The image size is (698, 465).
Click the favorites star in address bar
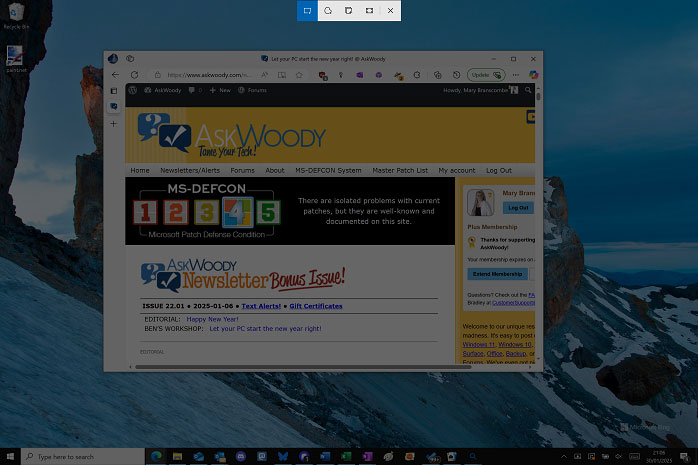[299, 75]
